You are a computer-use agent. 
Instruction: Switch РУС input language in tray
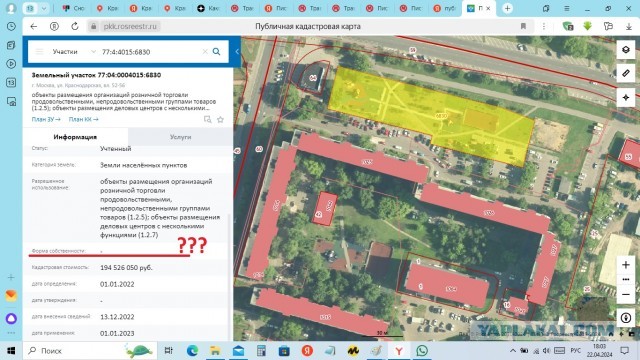click(x=576, y=351)
